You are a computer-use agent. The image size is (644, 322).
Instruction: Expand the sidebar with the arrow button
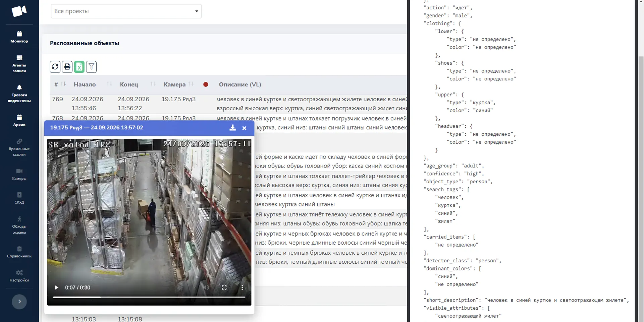click(x=19, y=302)
